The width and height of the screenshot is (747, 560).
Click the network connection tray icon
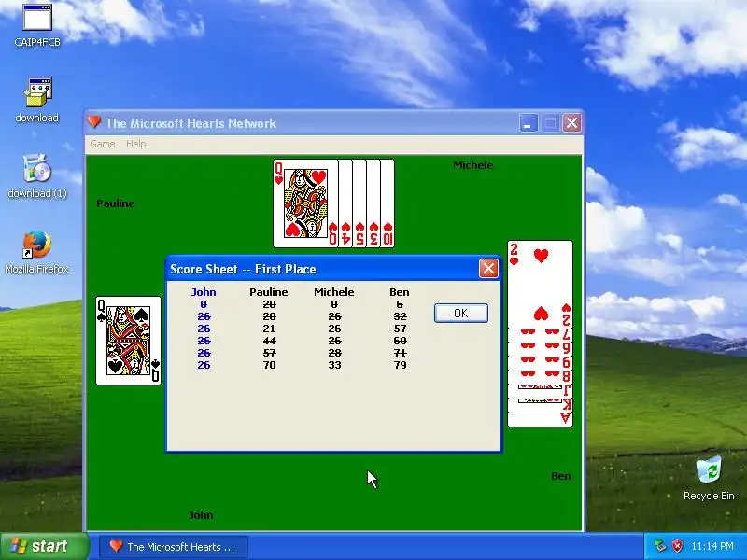click(660, 546)
